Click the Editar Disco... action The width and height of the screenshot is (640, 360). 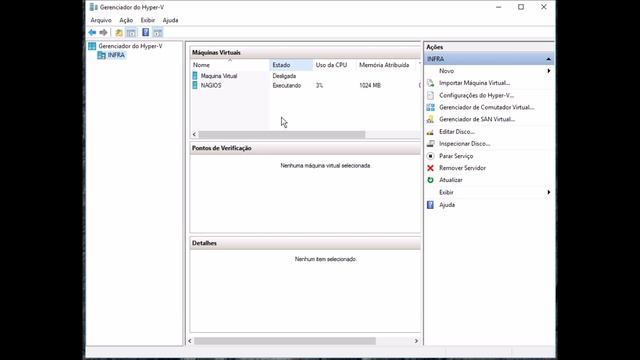457,132
